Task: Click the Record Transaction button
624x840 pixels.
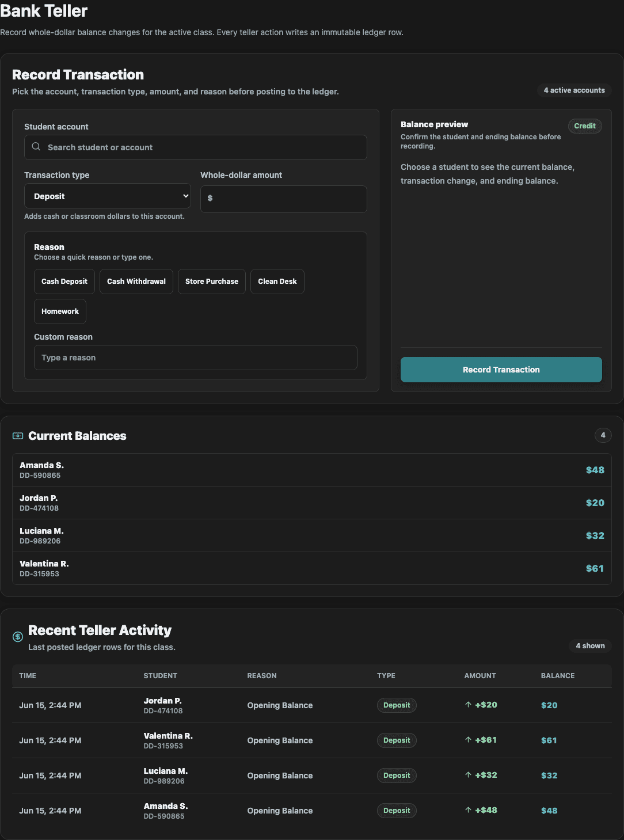Action: 501,370
